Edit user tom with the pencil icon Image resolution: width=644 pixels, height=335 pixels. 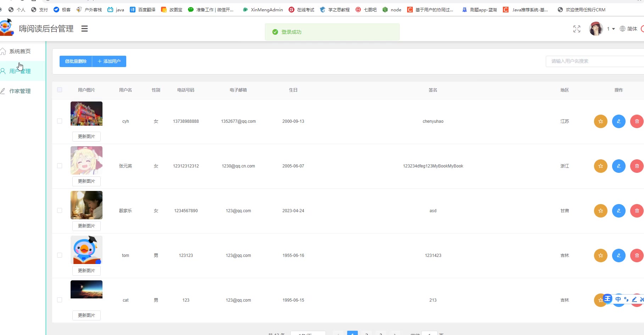[x=618, y=256]
